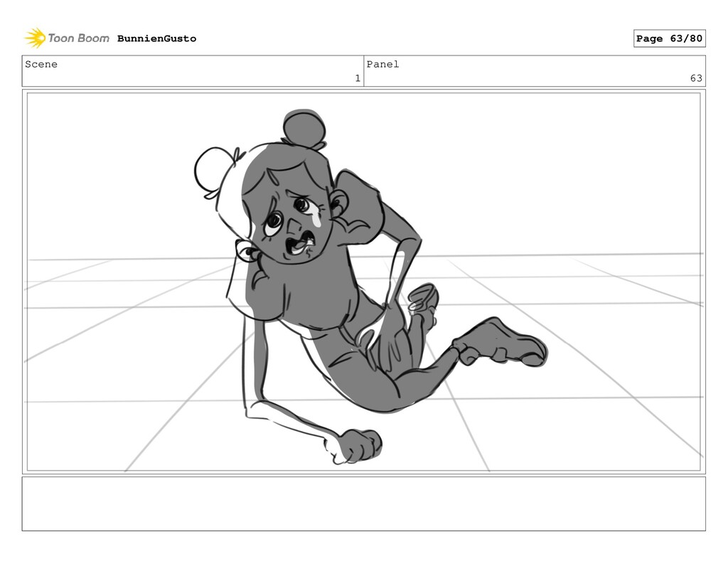Click the empty caption notes box
The height and width of the screenshot is (564, 728).
tap(363, 504)
